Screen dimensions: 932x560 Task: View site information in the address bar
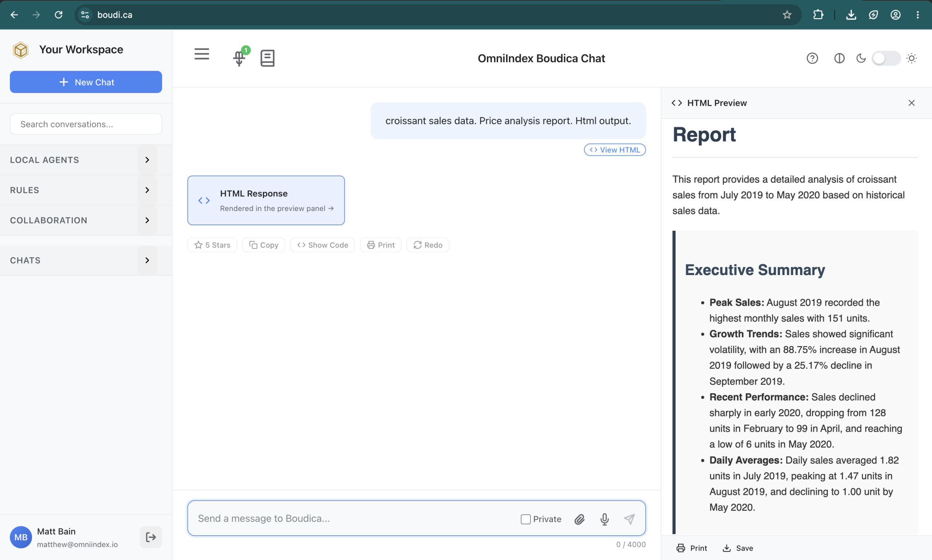click(x=85, y=15)
